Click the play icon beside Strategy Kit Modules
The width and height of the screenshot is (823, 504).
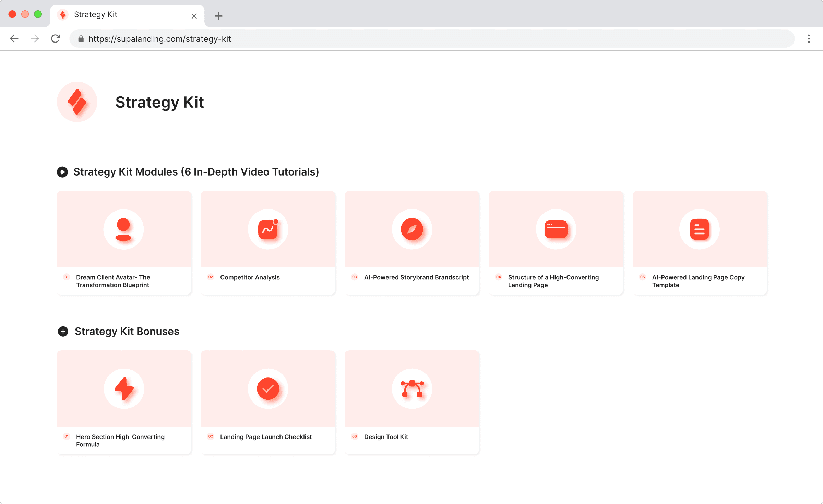[62, 172]
